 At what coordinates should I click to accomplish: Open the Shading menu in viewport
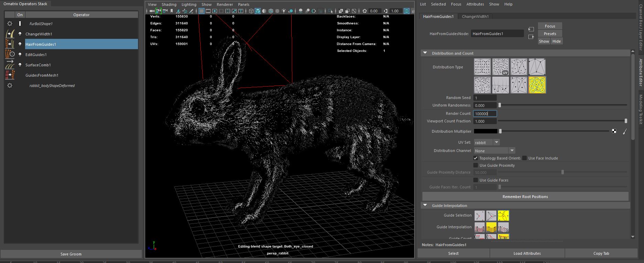click(x=169, y=4)
